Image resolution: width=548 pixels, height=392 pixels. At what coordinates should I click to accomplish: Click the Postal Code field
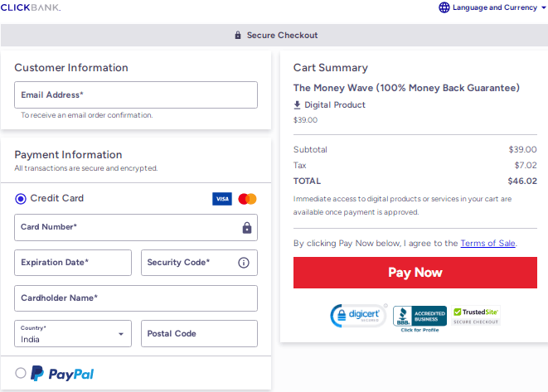coord(199,334)
